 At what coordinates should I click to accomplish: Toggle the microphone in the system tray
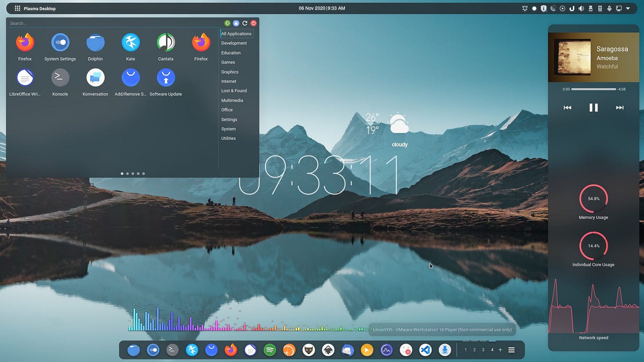tap(609, 8)
